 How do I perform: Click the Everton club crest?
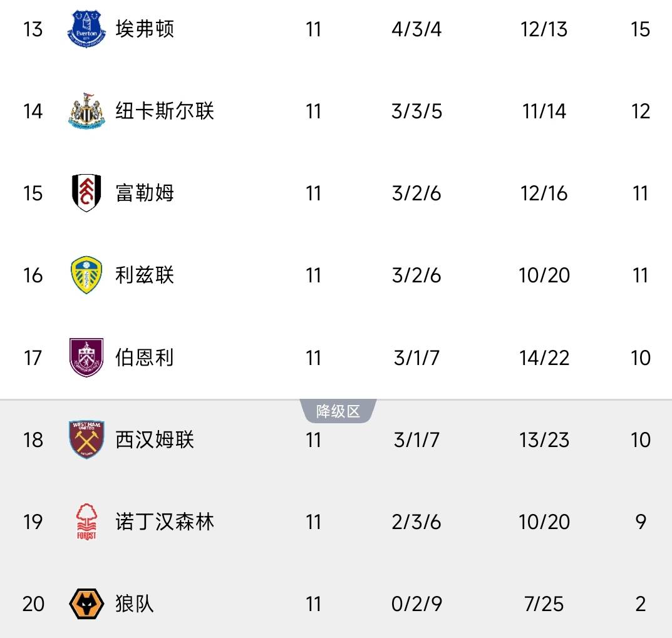[86, 29]
